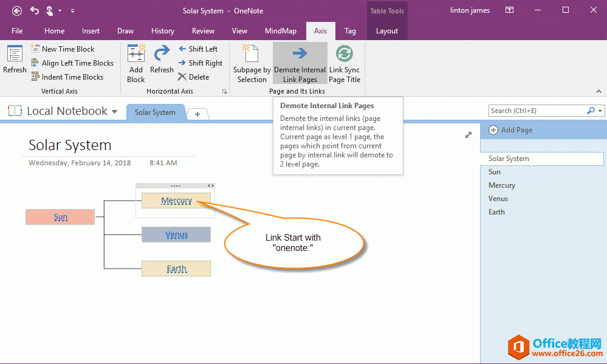Click Add Block in Horizontal Axis
The width and height of the screenshot is (607, 364).
pyautogui.click(x=136, y=64)
